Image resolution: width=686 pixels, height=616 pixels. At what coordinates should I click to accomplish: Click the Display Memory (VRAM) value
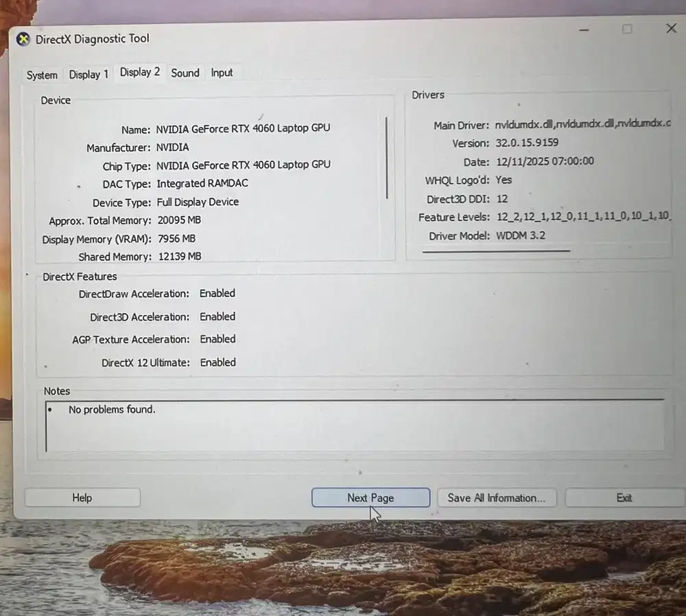click(176, 239)
